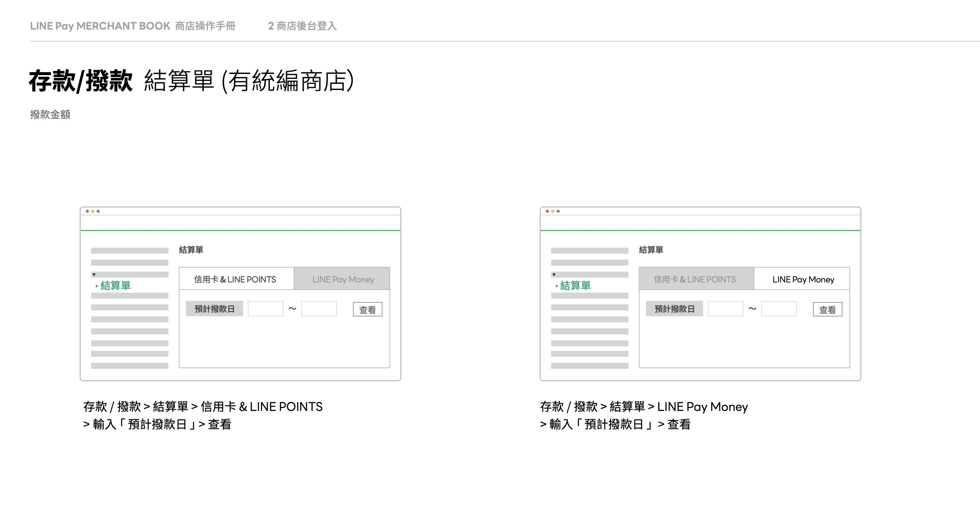Click 結算單 heading in right mockup
980x514 pixels.
(651, 250)
